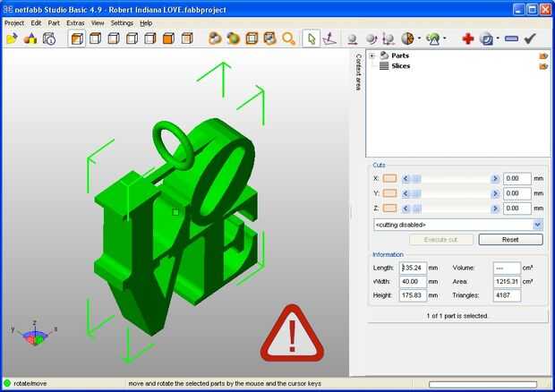This screenshot has width=555, height=392.
Task: Click the orange magnifier zoom icon
Action: point(288,38)
